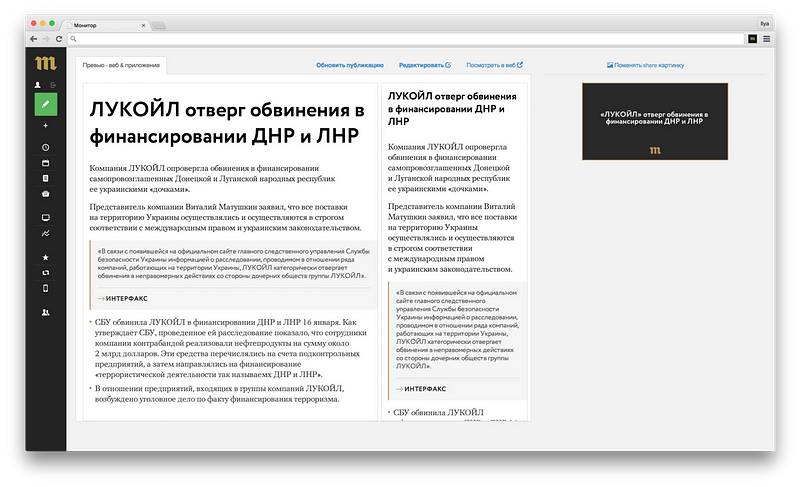Open the analytics chart icon in sidebar
Image resolution: width=800 pixels, height=487 pixels.
(x=45, y=234)
